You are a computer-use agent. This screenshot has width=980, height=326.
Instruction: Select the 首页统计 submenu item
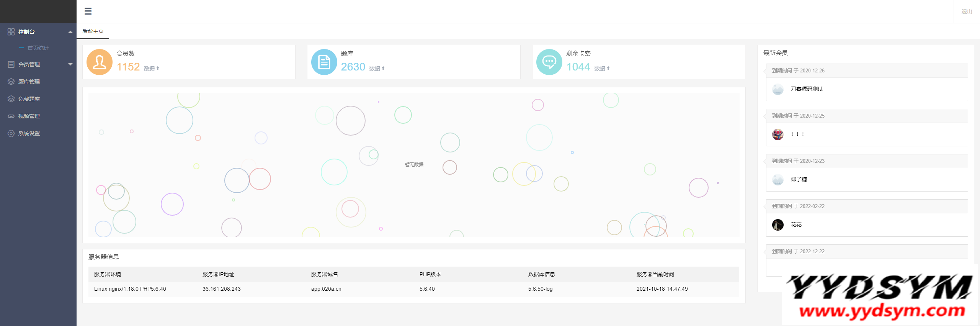(x=38, y=48)
